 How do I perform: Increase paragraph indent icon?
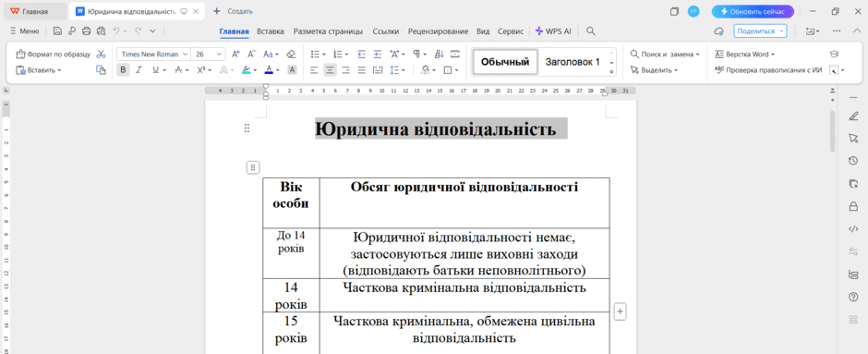click(x=378, y=55)
